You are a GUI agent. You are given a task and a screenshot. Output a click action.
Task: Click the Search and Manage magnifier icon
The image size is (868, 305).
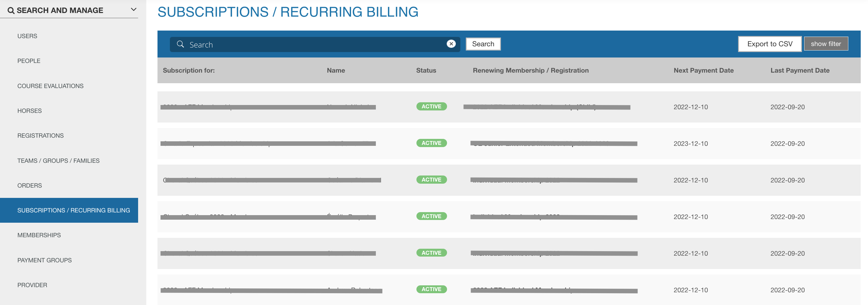click(x=11, y=11)
